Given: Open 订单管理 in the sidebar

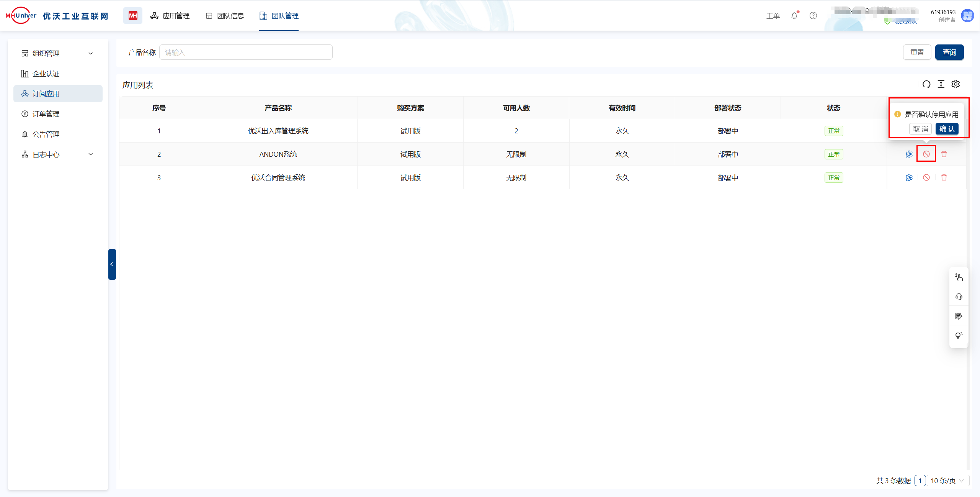Looking at the screenshot, I should coord(46,114).
